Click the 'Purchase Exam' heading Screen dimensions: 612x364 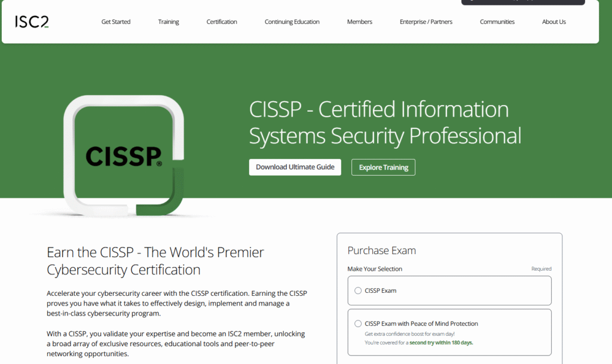(382, 250)
